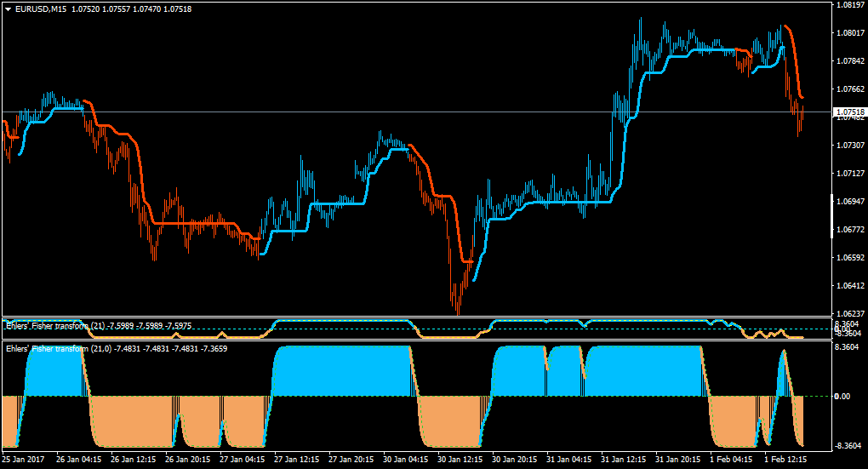
Task: Click the 27 Jan 12:15 time label
Action: coord(297,459)
